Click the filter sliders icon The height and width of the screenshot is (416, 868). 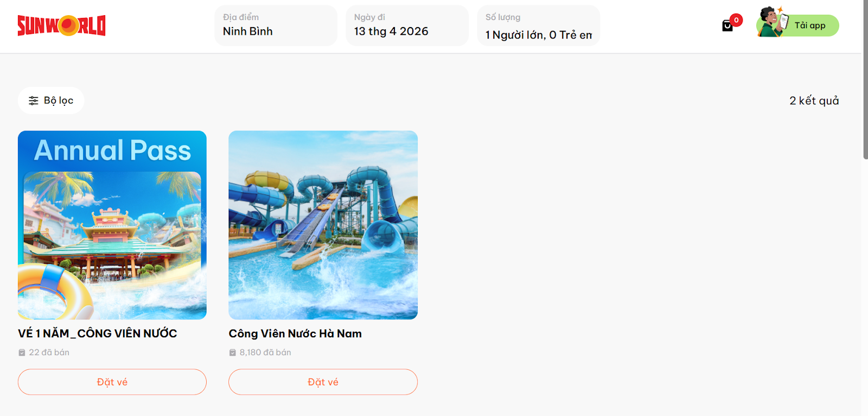[x=34, y=100]
